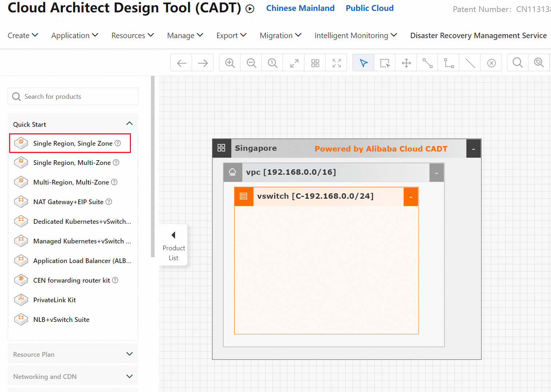The height and width of the screenshot is (392, 551).
Task: Click help icon beside Multi-Region, Multi-Zone
Action: pos(114,182)
